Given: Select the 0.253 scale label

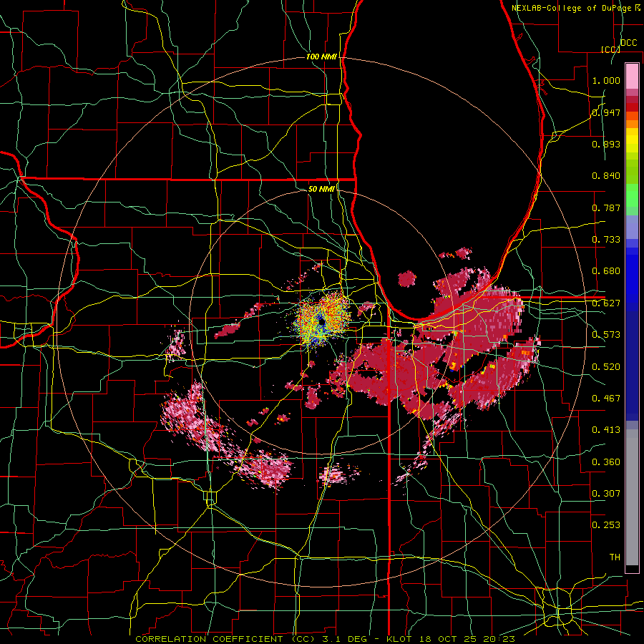Looking at the screenshot, I should pos(606,525).
